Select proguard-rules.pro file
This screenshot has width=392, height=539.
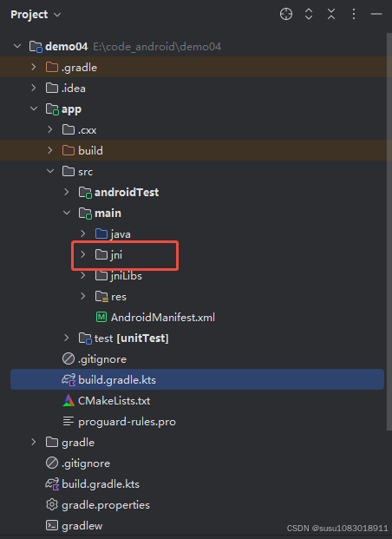tap(127, 422)
